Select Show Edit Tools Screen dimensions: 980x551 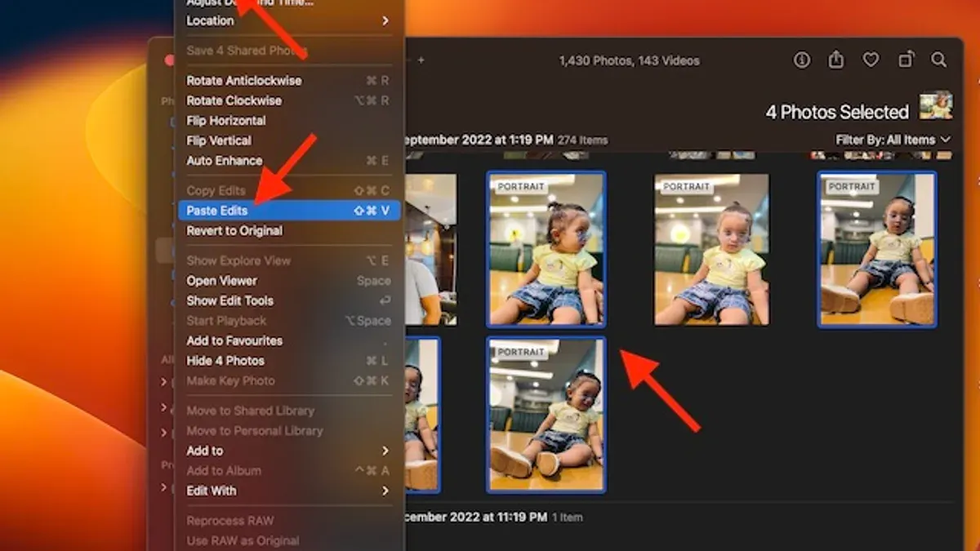coord(289,300)
